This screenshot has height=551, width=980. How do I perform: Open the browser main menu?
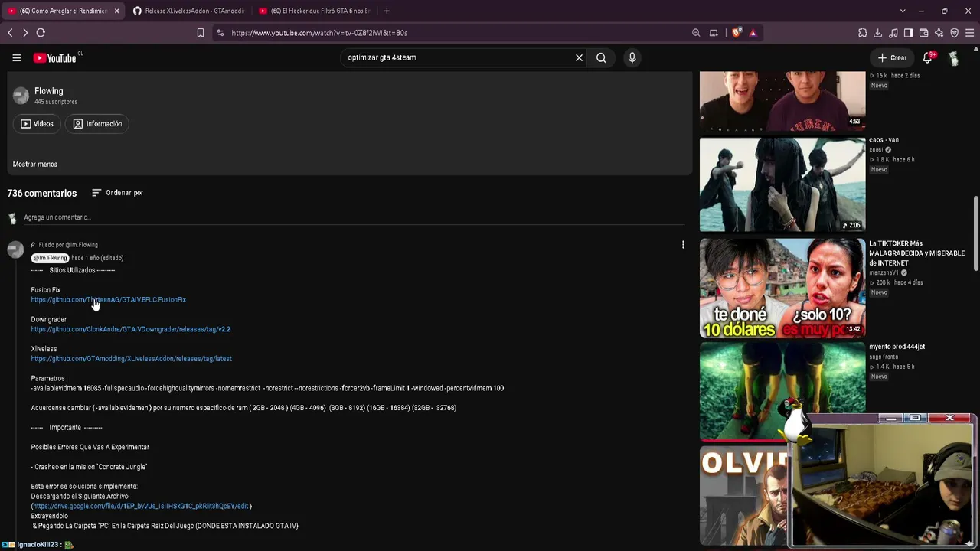coord(970,33)
